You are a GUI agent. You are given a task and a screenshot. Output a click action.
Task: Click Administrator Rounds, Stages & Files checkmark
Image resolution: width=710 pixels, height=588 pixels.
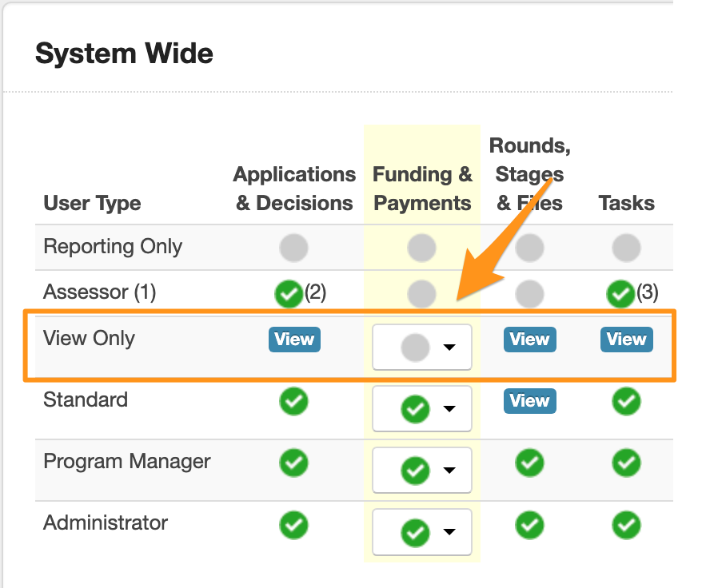529,524
